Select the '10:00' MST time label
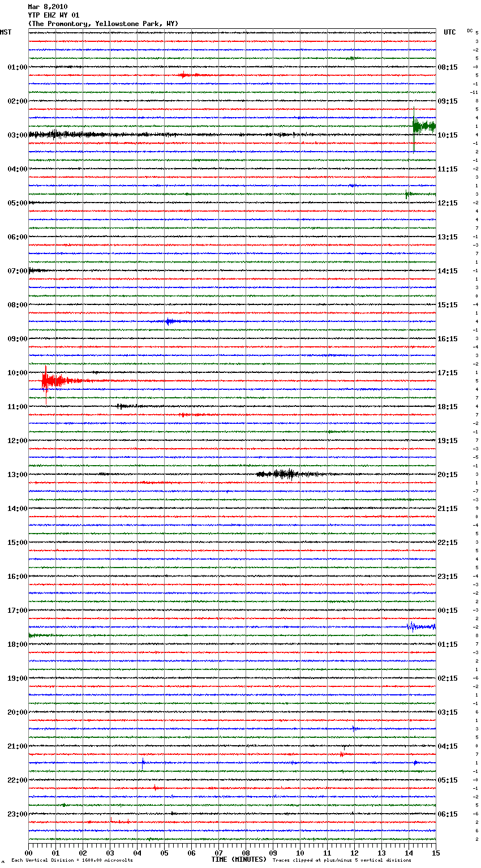 (x=18, y=373)
